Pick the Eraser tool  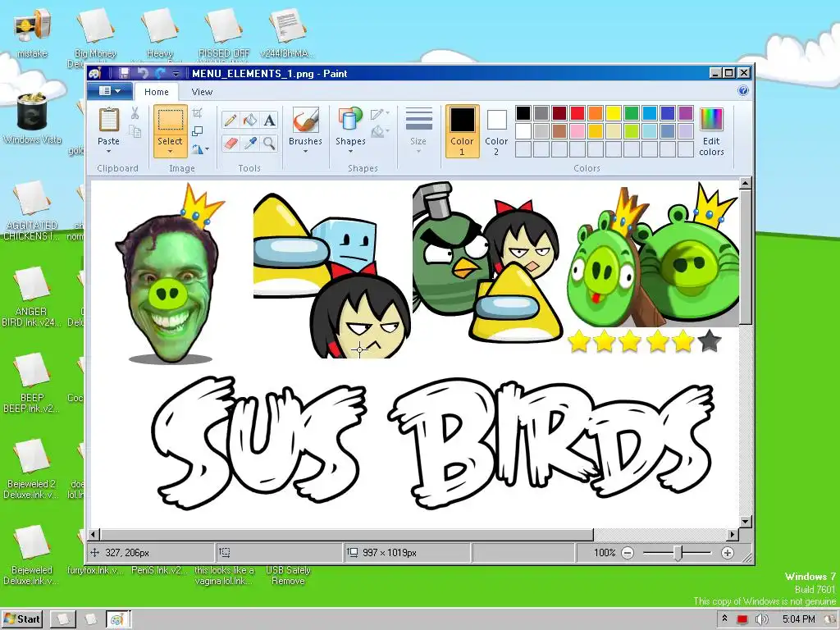tap(231, 143)
